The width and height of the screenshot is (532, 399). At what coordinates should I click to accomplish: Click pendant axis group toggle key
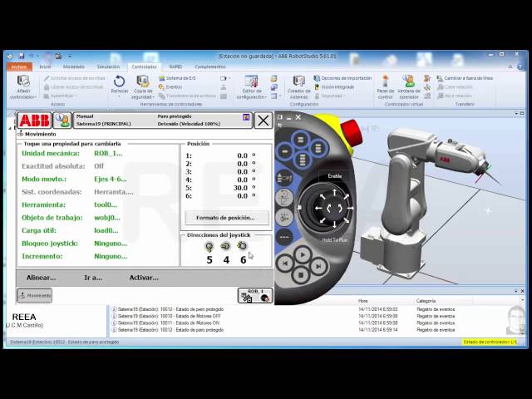click(284, 217)
